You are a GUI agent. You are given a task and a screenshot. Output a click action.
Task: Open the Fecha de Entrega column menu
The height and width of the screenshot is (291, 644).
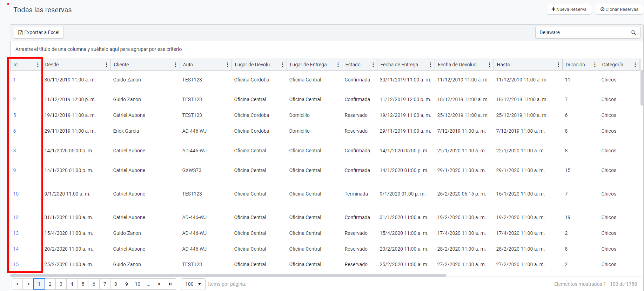click(x=431, y=65)
